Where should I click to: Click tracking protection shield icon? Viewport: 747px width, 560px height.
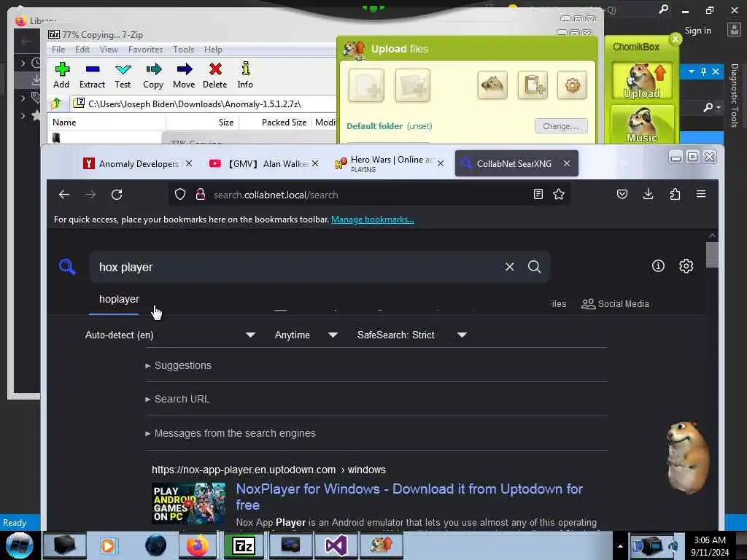[x=180, y=194]
